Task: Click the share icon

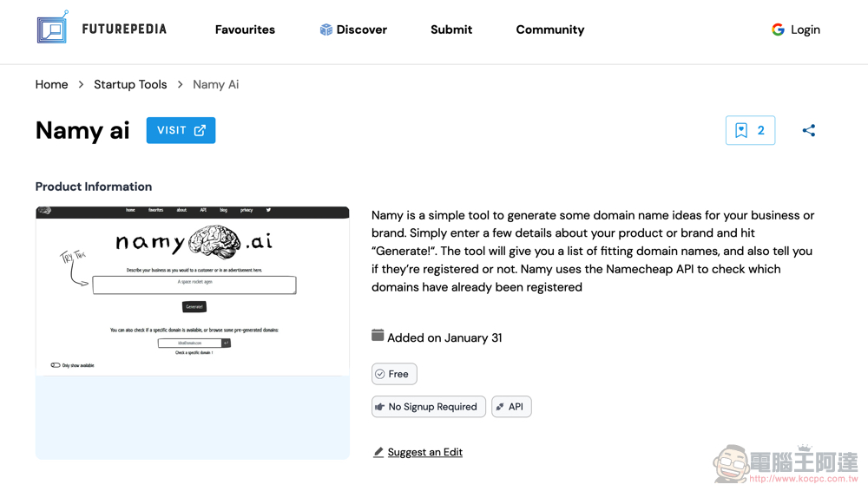Action: (x=809, y=131)
